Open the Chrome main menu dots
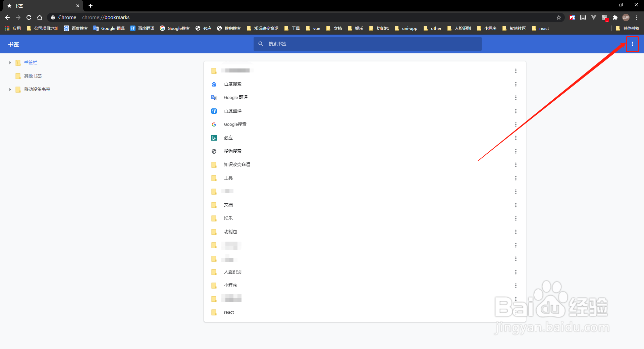This screenshot has height=349, width=644. (637, 17)
